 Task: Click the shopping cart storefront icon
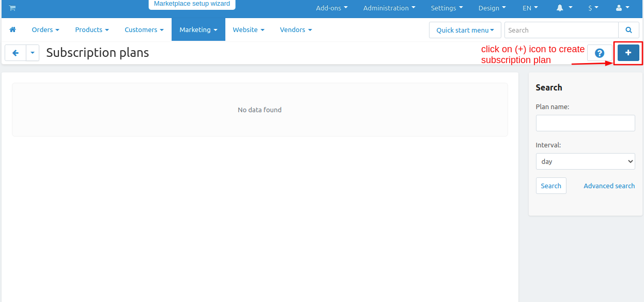[12, 8]
